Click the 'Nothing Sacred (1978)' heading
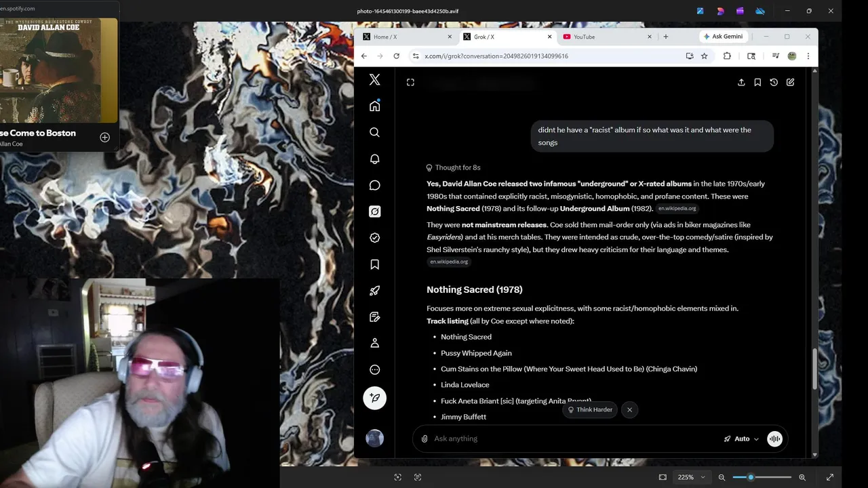This screenshot has width=868, height=488. click(x=474, y=289)
